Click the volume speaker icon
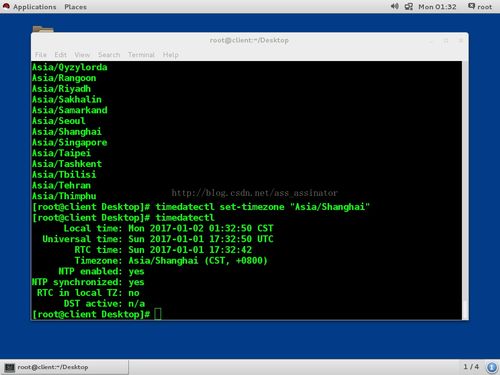Image resolution: width=500 pixels, height=375 pixels. point(394,6)
